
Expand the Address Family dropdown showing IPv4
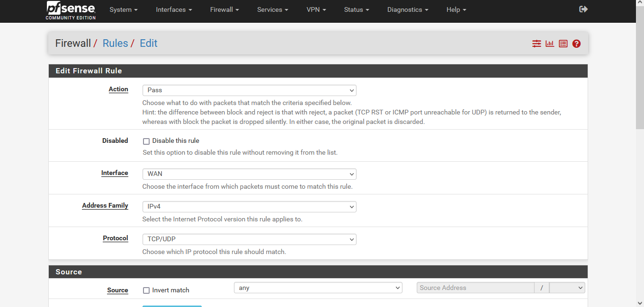[x=250, y=207]
